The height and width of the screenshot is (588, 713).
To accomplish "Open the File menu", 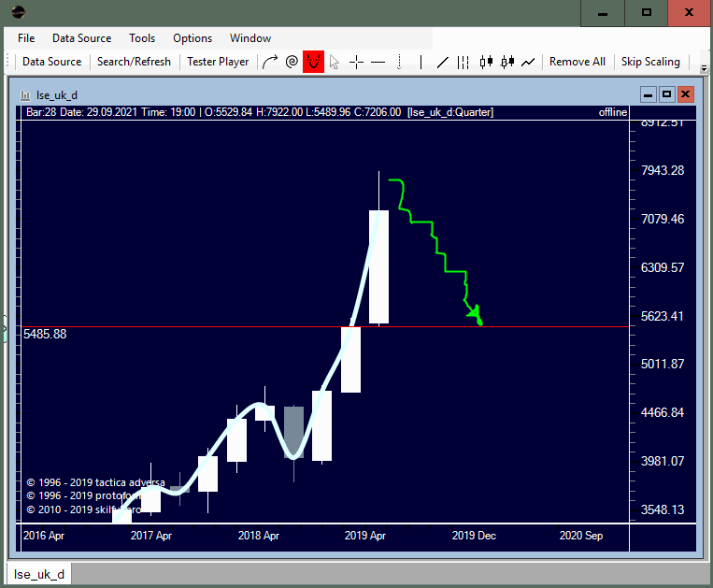I will click(26, 38).
